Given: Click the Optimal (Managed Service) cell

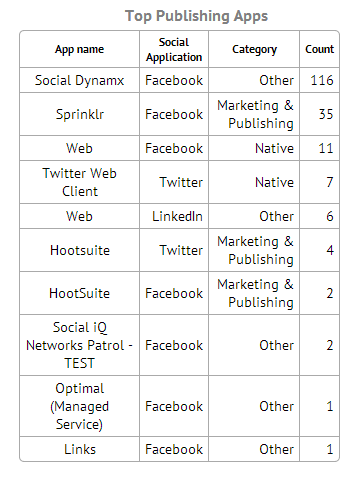Looking at the screenshot, I should [x=79, y=406].
